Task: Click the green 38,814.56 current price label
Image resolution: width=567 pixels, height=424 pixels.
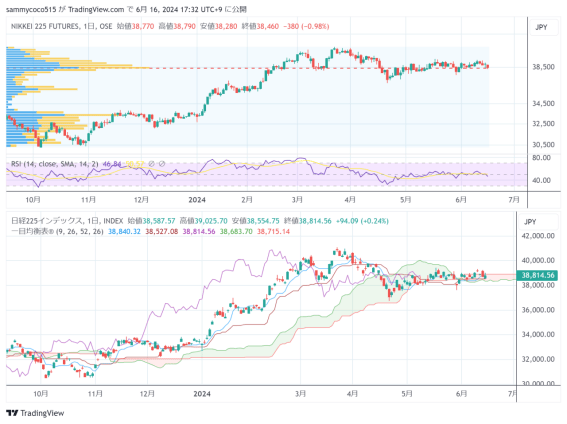Action: [537, 275]
